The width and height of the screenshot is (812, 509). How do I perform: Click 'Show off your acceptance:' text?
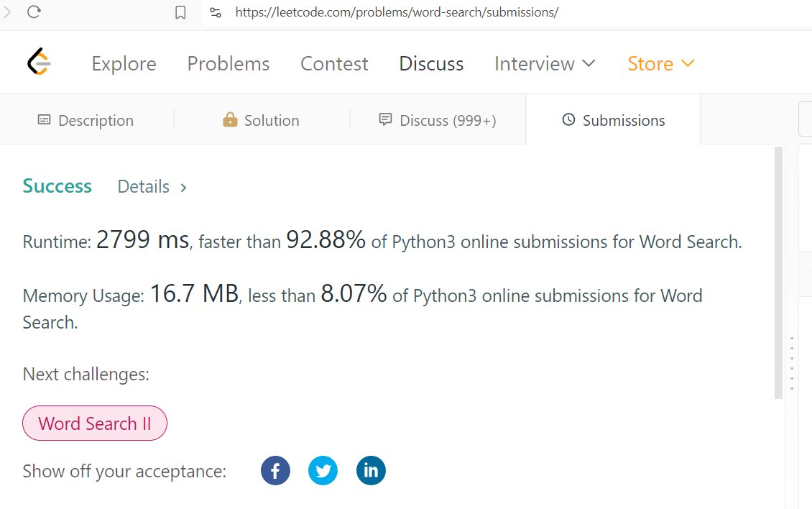[x=124, y=471]
